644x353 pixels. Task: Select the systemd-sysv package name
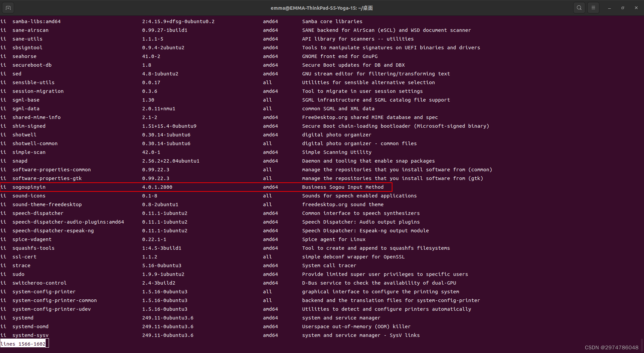click(31, 335)
